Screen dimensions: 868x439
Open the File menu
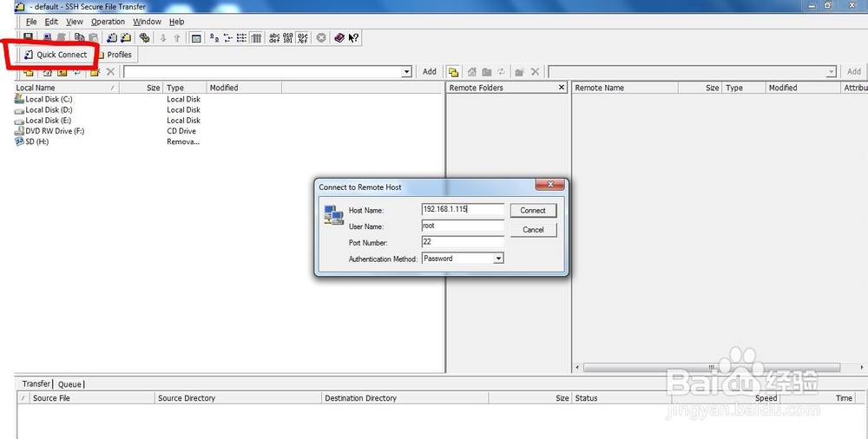click(31, 22)
